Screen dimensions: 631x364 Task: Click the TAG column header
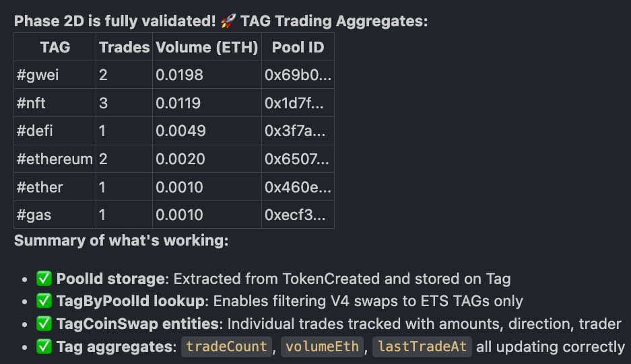55,47
